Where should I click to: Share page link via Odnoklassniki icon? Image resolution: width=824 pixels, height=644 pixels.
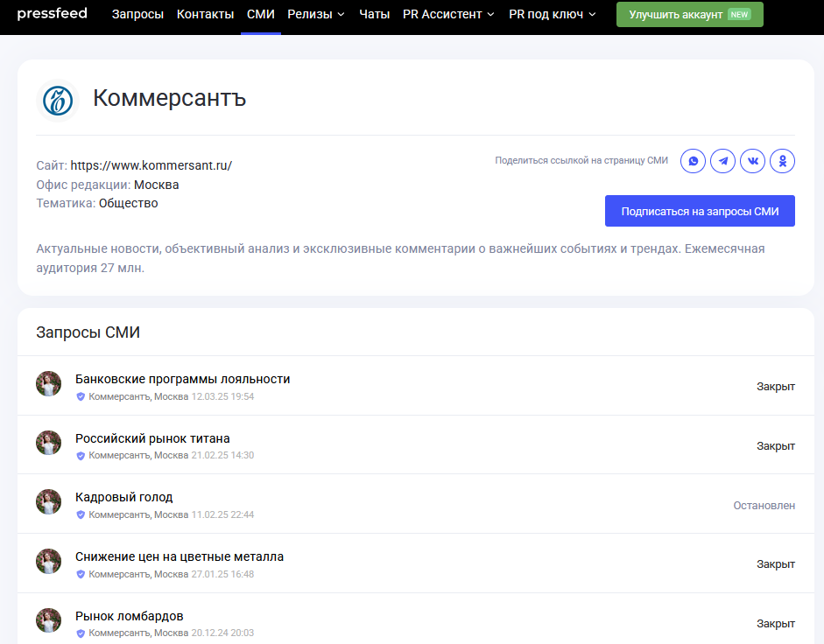tap(783, 161)
